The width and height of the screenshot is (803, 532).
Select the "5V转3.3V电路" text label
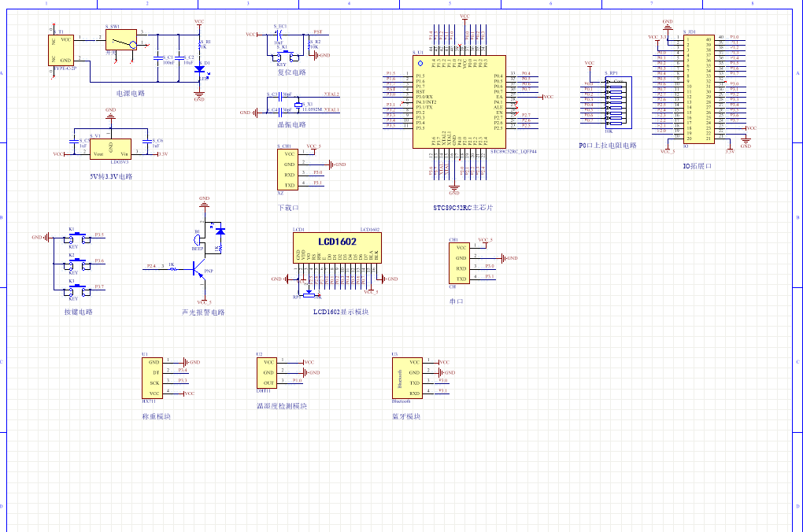point(111,176)
